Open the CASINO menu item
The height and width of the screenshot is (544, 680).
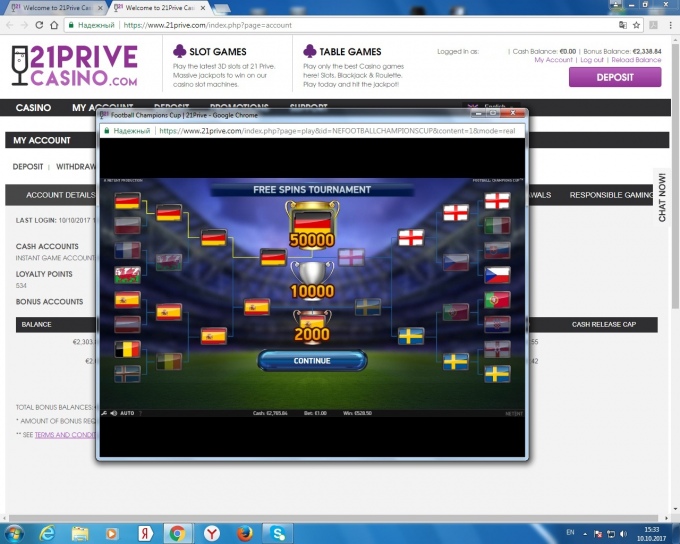click(33, 108)
